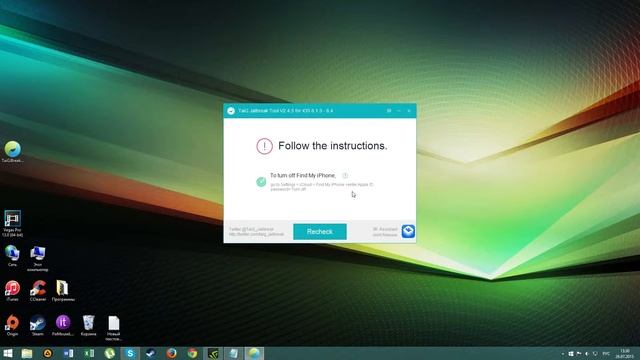This screenshot has height=360, width=640.
Task: Open File Explorer from the taskbar
Action: coord(27,353)
